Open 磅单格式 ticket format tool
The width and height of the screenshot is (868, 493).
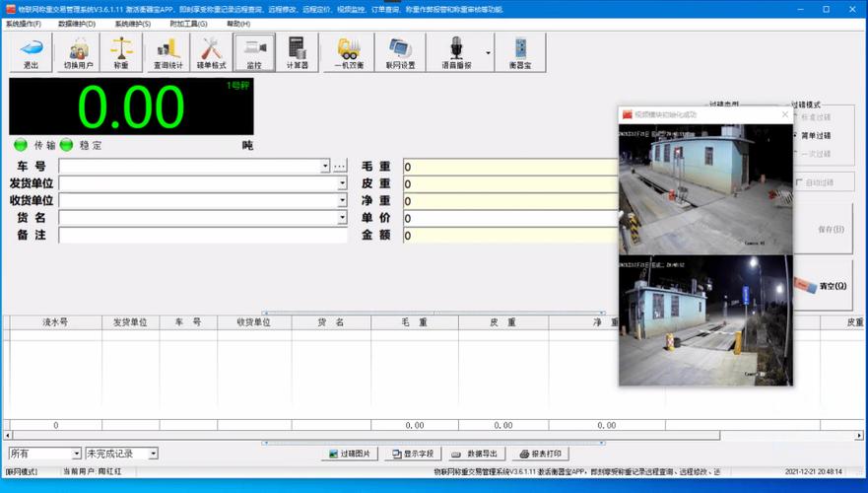pos(211,52)
